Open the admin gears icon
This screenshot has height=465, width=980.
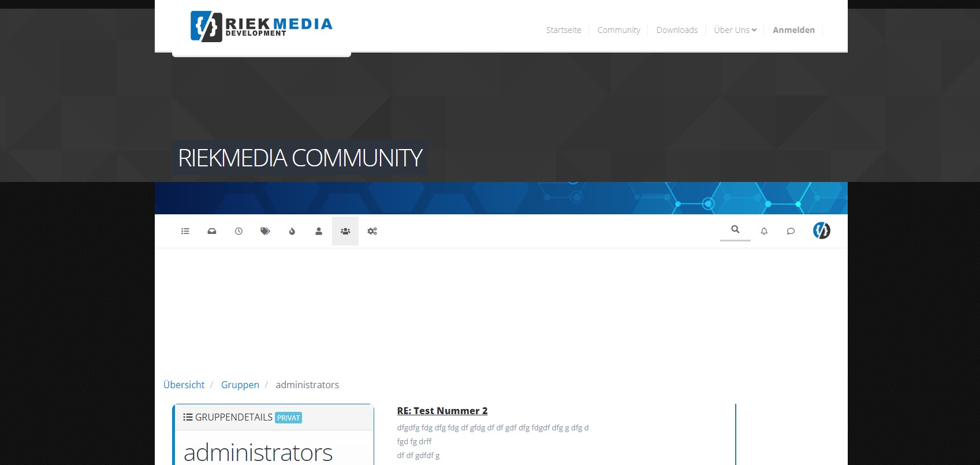pyautogui.click(x=372, y=231)
